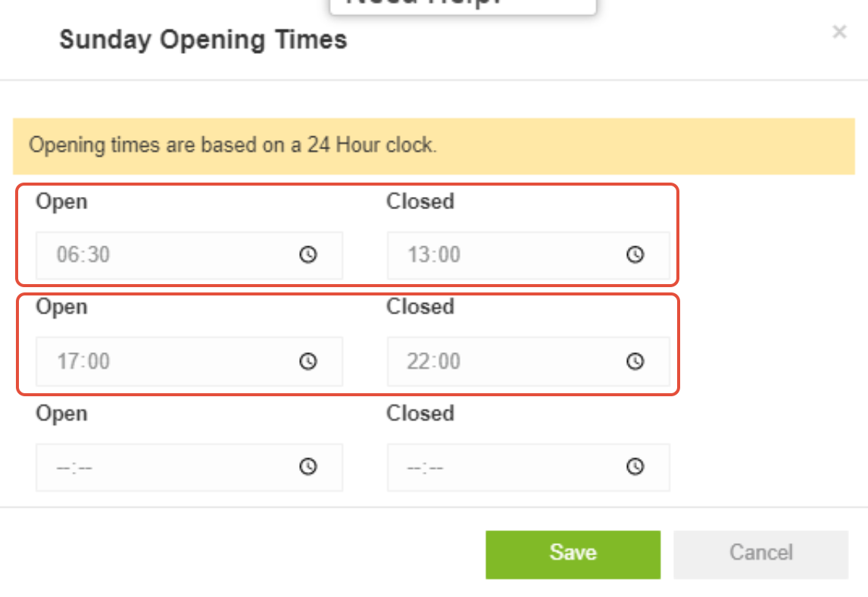Select the 06:30 opening time field
Image resolution: width=868 pixels, height=597 pixels.
151,255
